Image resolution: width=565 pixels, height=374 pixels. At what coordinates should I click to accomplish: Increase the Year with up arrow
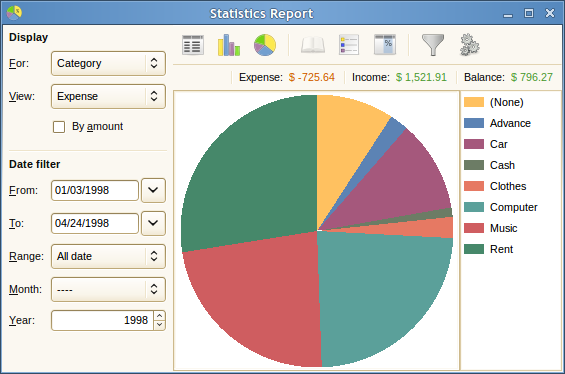click(x=159, y=316)
